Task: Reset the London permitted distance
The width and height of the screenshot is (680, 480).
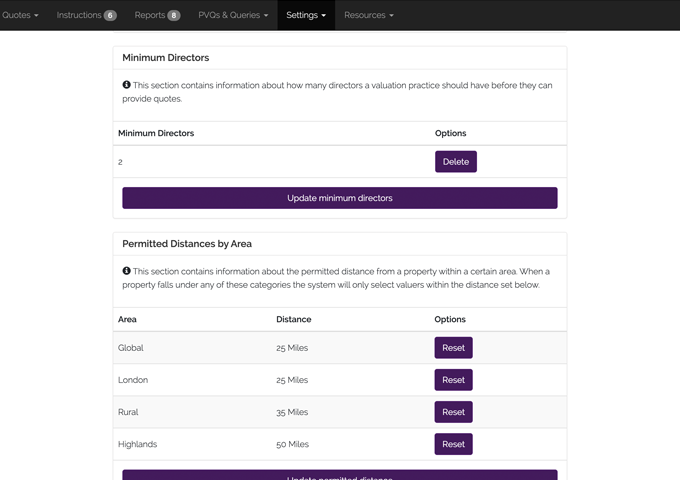Action: pyautogui.click(x=453, y=380)
